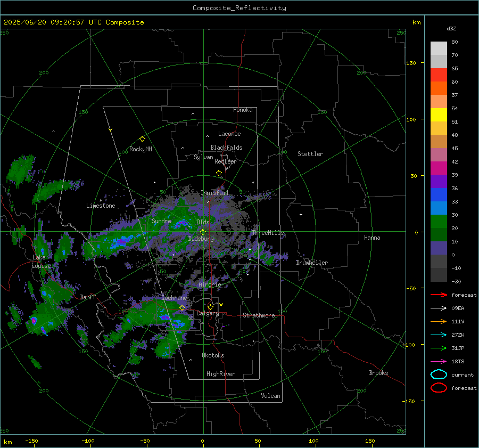Click the Banff label on map
This screenshot has height=448, width=479.
88,297
